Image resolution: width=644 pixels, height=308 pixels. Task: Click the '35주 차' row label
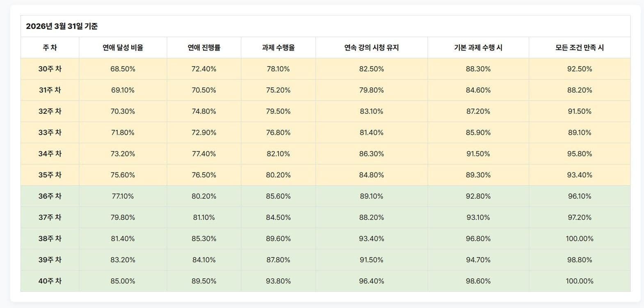point(50,175)
